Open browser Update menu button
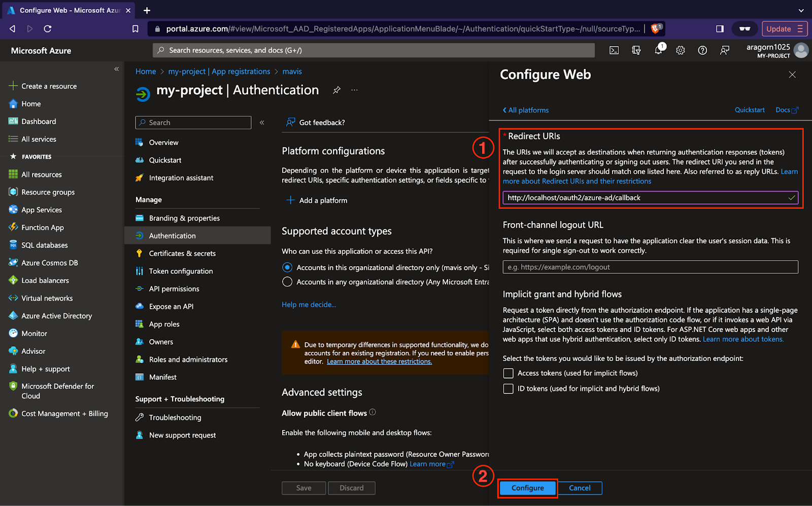This screenshot has height=506, width=812. (x=784, y=29)
